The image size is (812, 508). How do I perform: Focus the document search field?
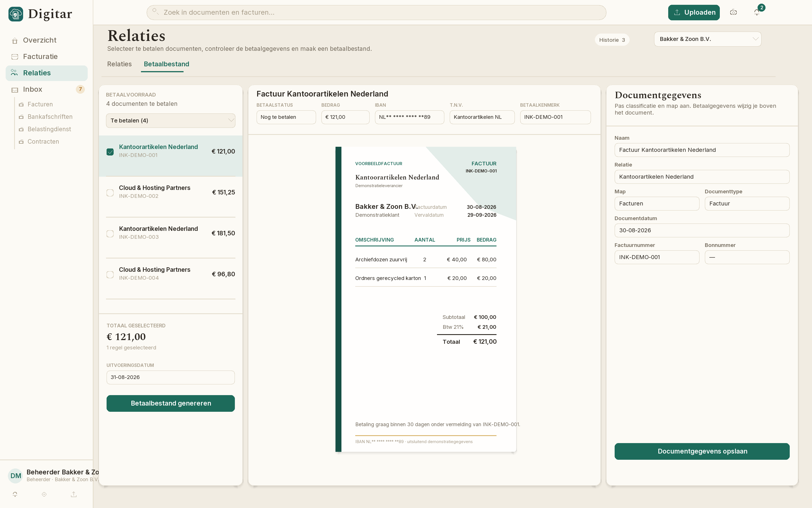tap(376, 12)
